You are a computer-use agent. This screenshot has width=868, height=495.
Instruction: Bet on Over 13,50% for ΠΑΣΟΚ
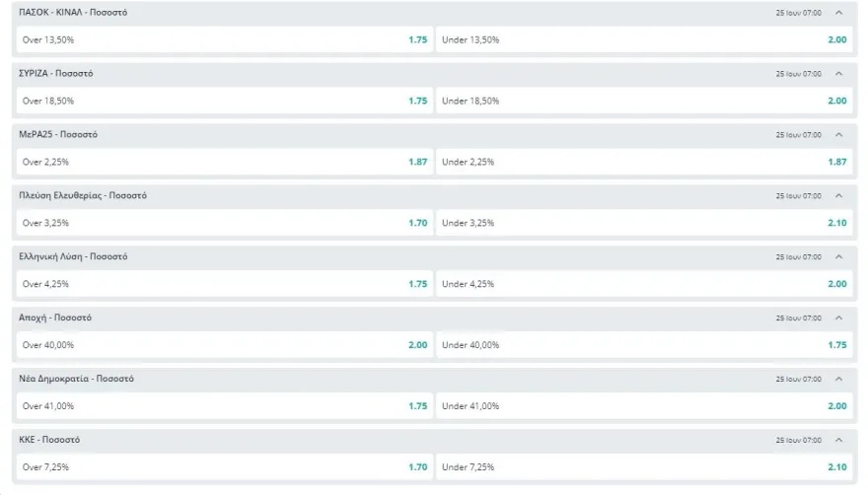[224, 39]
